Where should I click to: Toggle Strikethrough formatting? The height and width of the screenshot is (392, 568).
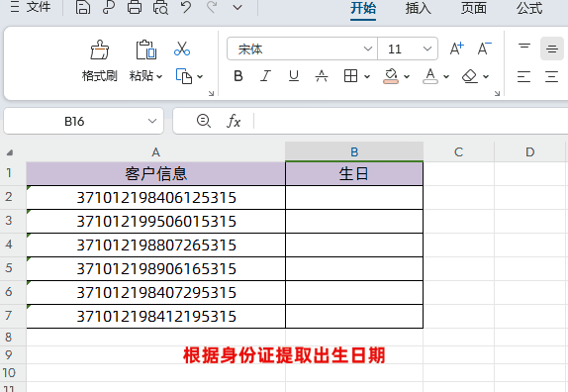coord(322,76)
